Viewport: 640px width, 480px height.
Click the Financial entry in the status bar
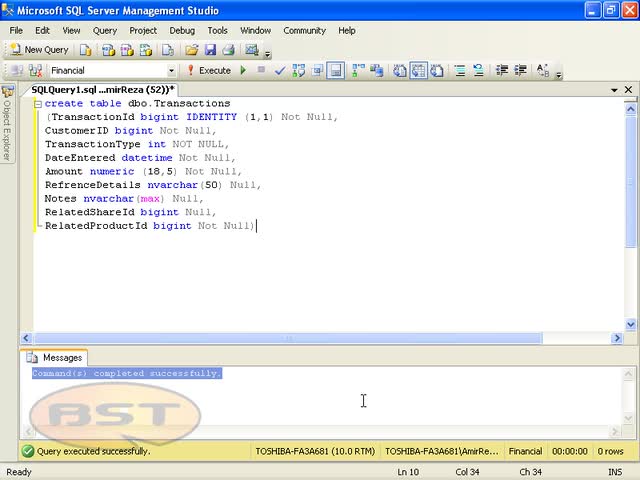(x=525, y=451)
